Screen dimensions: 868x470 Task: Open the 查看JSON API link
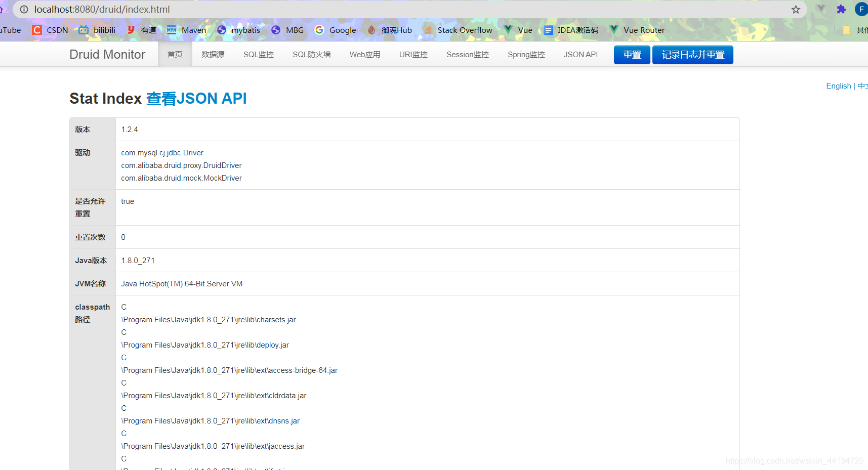[x=196, y=98]
